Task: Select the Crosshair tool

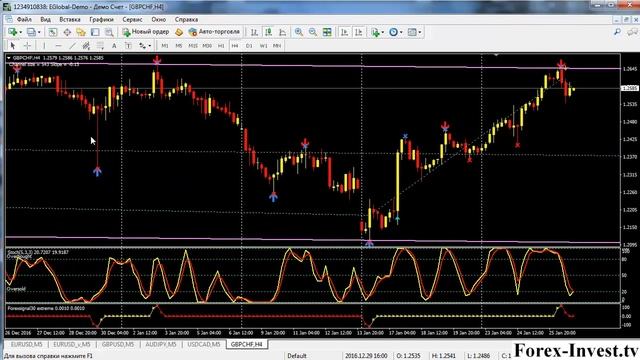Action: coord(27,46)
